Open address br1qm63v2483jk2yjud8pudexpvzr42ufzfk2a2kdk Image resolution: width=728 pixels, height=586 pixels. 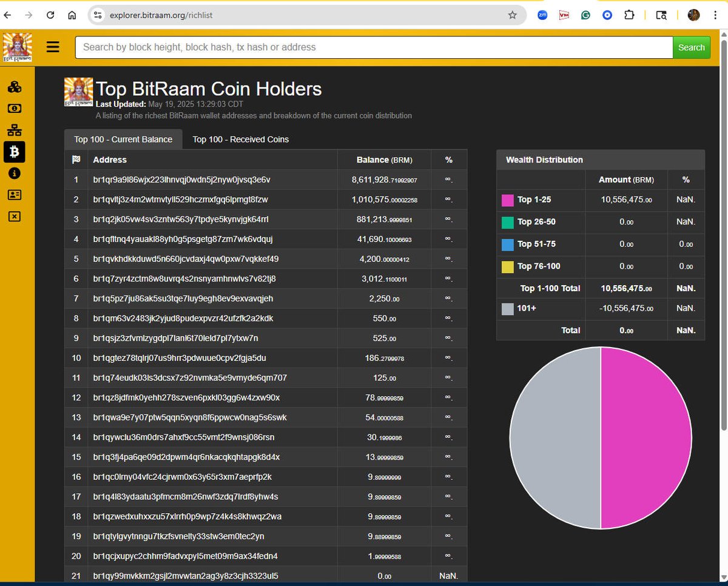pos(183,318)
